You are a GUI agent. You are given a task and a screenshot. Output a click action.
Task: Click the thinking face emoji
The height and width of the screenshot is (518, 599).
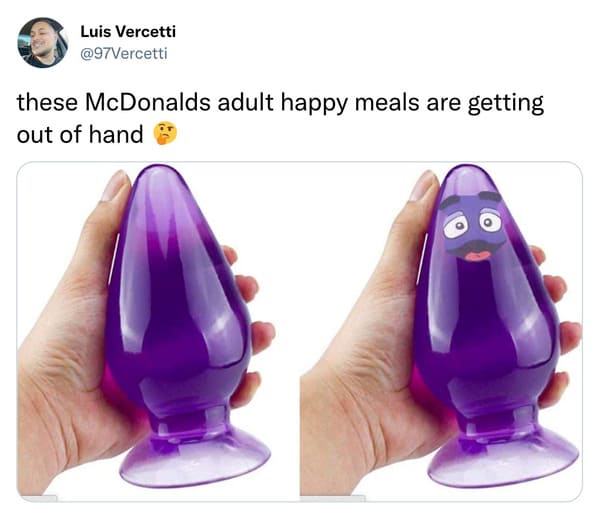pos(165,134)
